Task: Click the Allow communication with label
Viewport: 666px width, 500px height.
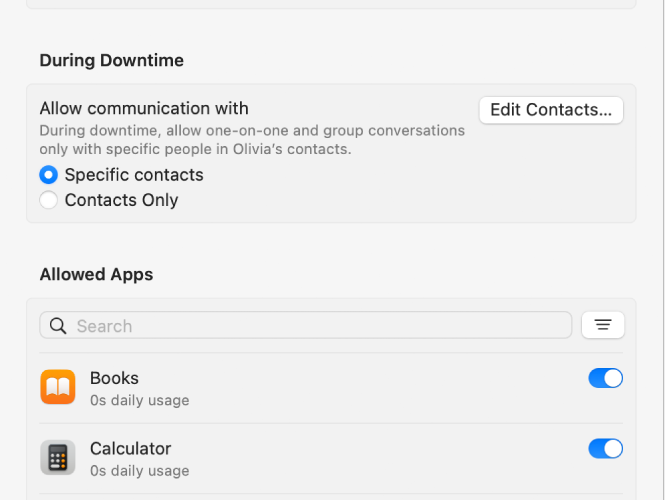Action: click(144, 108)
